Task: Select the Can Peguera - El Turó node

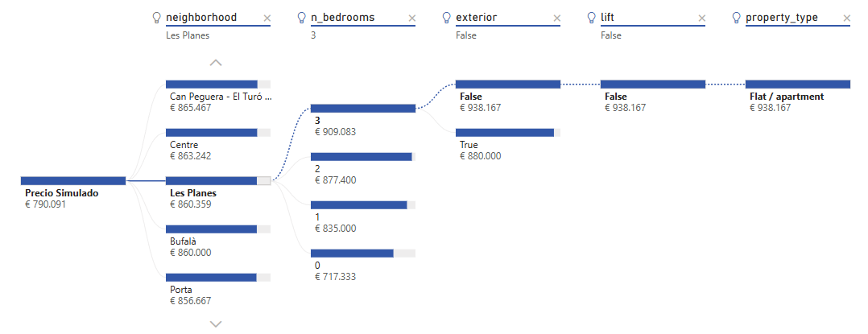Action: click(212, 85)
